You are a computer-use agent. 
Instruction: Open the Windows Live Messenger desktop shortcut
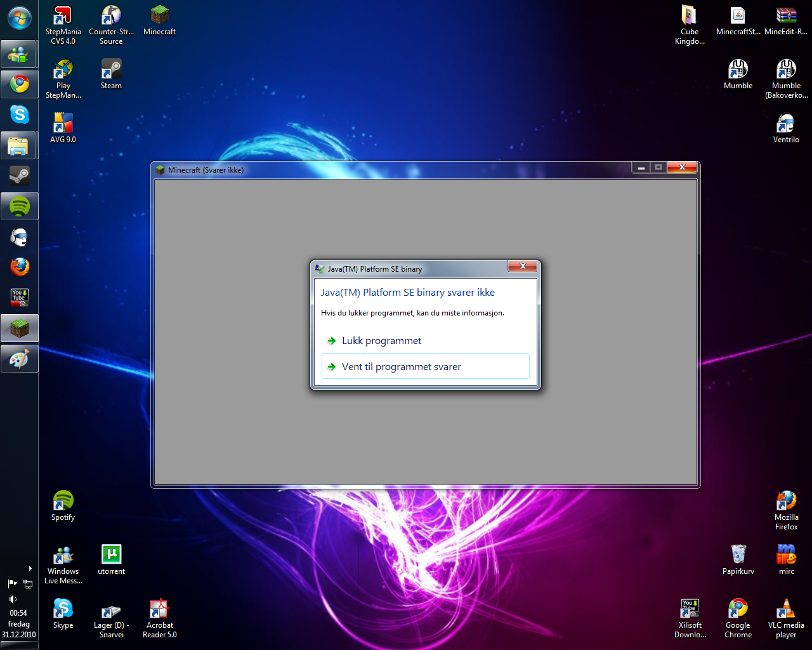point(63,565)
